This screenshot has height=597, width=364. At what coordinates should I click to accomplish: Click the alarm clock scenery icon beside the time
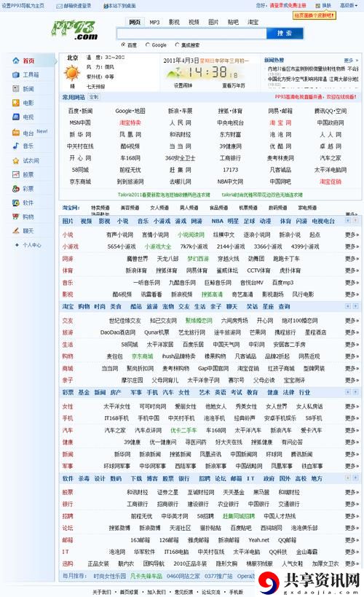175,72
